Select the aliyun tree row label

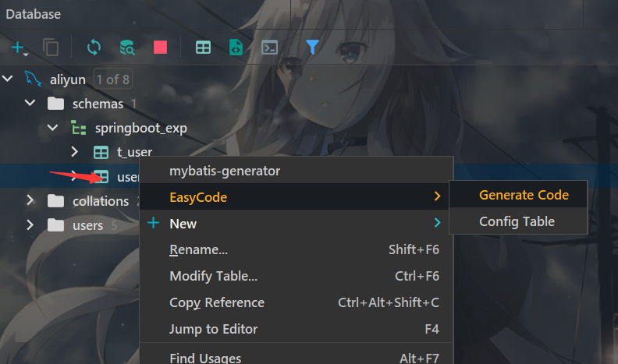coord(68,80)
